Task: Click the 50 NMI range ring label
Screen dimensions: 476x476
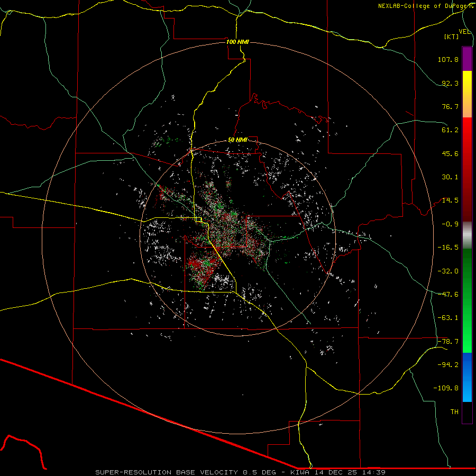Action: [238, 140]
